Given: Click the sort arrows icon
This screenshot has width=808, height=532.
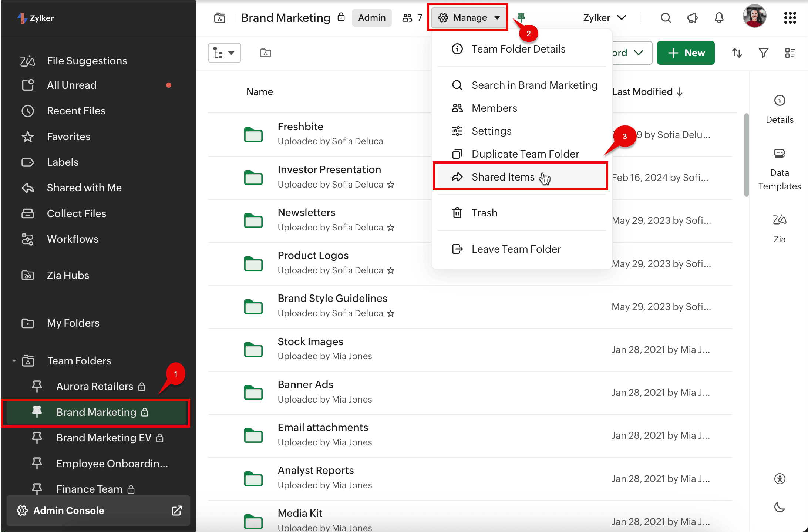Looking at the screenshot, I should (737, 53).
